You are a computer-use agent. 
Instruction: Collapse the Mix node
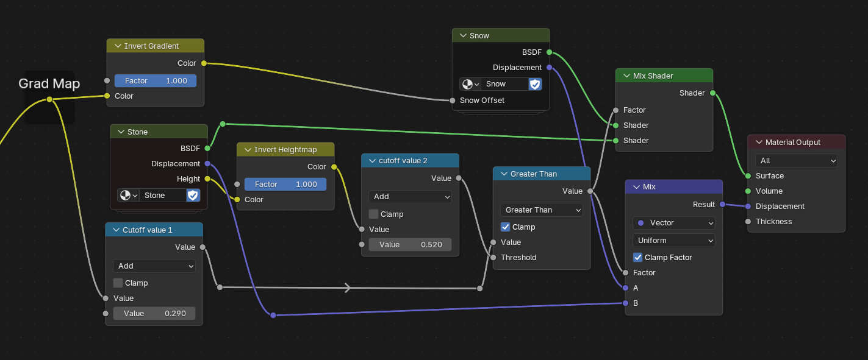[x=636, y=187]
